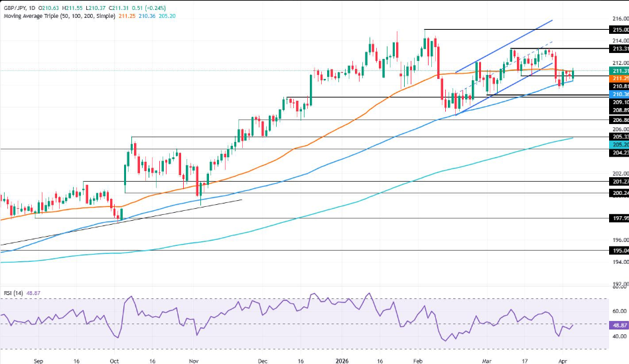Click the 201.27 support level label
This screenshot has width=629, height=364.
pos(620,182)
